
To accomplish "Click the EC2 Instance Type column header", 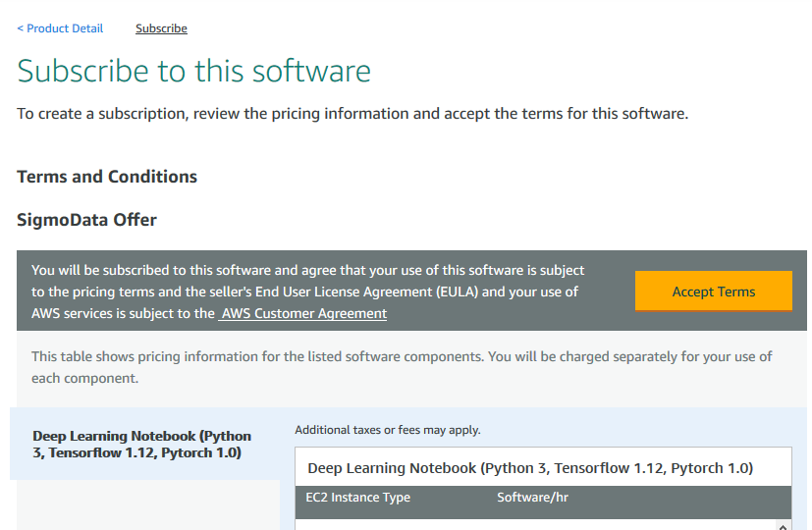I will [357, 498].
